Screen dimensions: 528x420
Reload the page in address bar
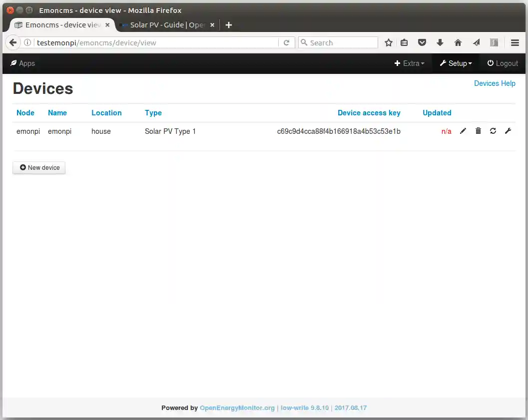click(286, 43)
